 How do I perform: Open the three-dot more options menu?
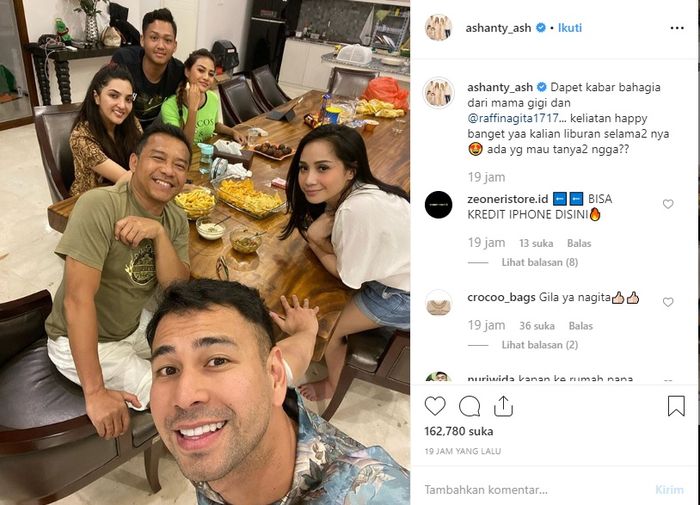pos(677,28)
